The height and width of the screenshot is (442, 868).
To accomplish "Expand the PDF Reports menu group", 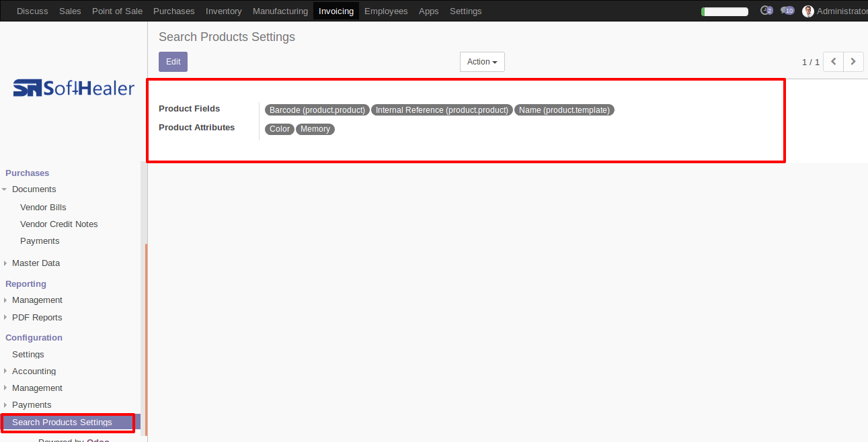I will [37, 318].
